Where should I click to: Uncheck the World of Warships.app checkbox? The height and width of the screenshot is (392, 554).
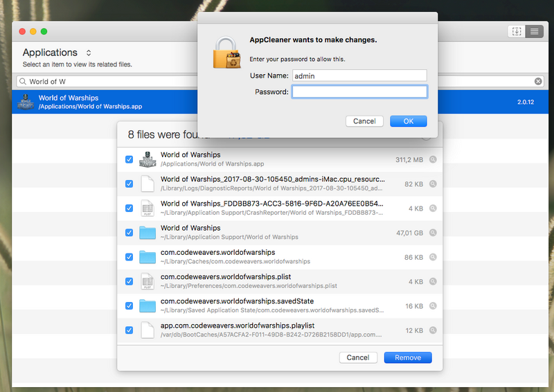coord(129,159)
